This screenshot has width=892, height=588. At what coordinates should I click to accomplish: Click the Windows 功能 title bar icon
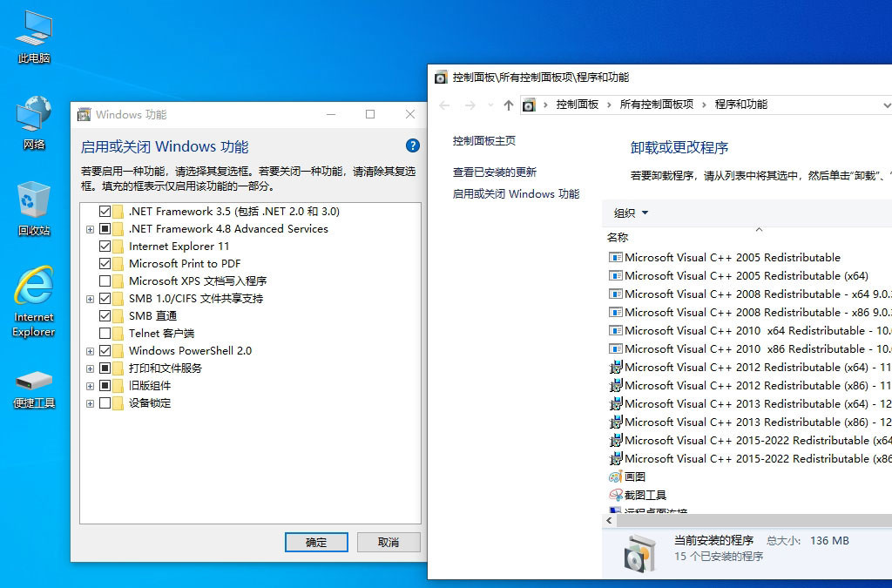click(84, 114)
